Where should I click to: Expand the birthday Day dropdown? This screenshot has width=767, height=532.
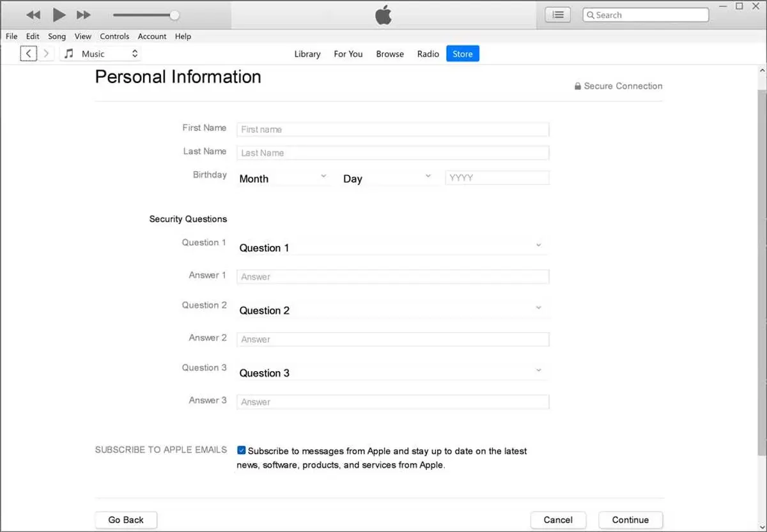(x=388, y=178)
